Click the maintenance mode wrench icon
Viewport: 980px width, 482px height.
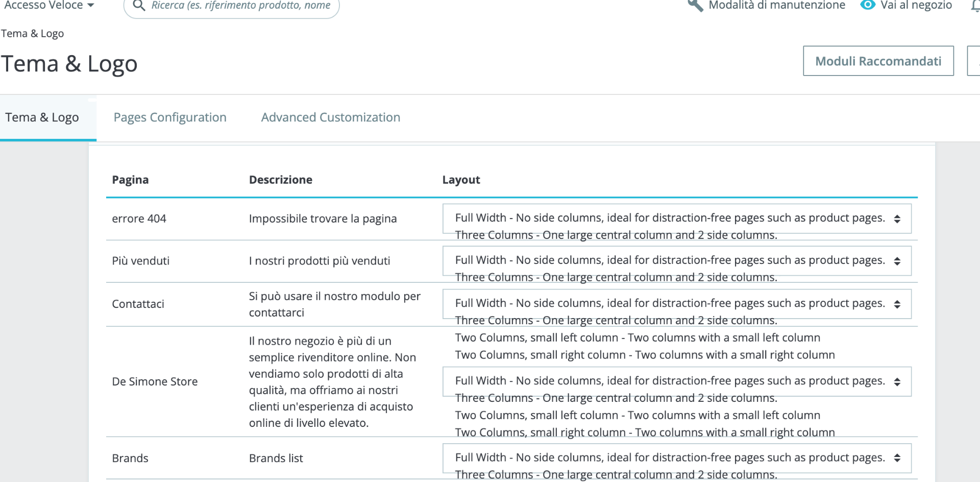pos(695,6)
